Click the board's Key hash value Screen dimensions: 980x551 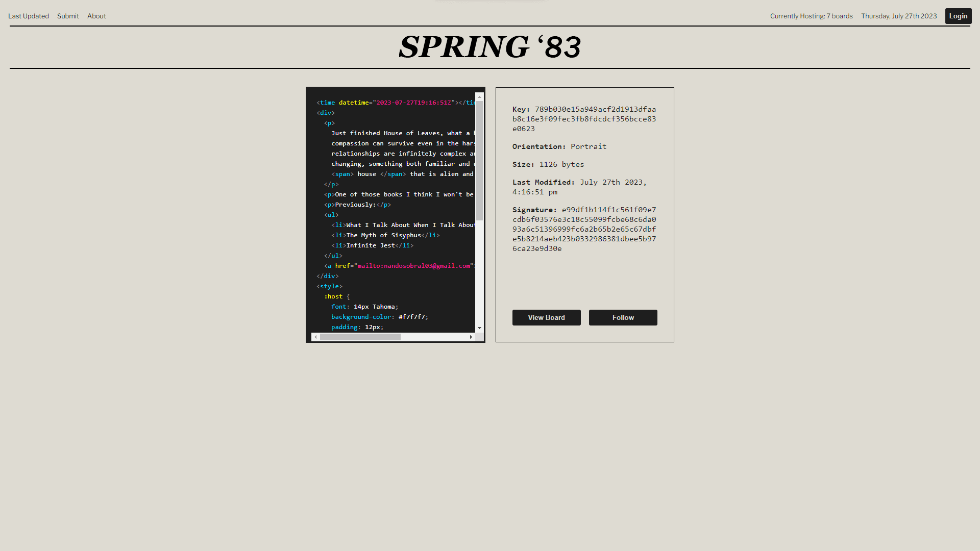tap(584, 119)
